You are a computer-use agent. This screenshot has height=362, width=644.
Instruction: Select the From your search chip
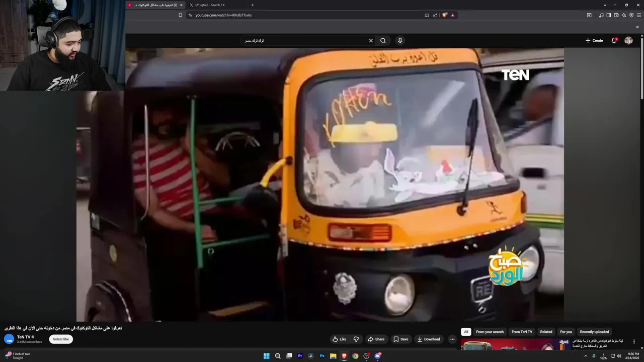pyautogui.click(x=490, y=332)
